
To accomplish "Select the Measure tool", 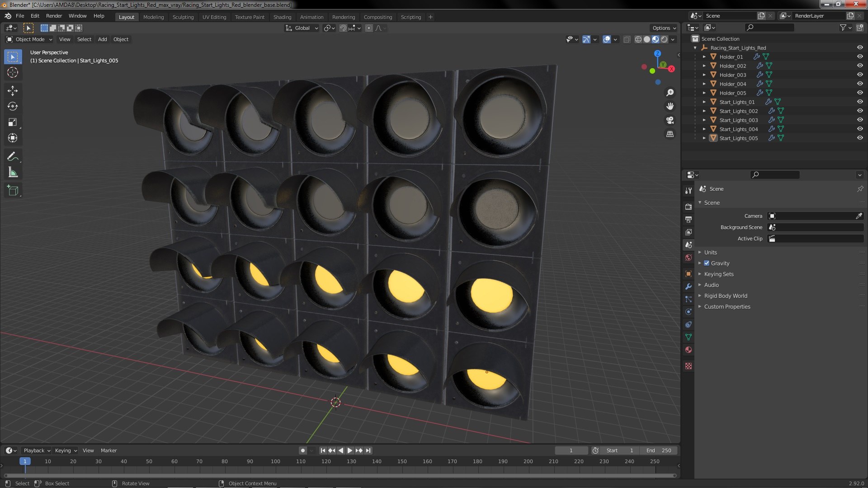I will pos(13,173).
